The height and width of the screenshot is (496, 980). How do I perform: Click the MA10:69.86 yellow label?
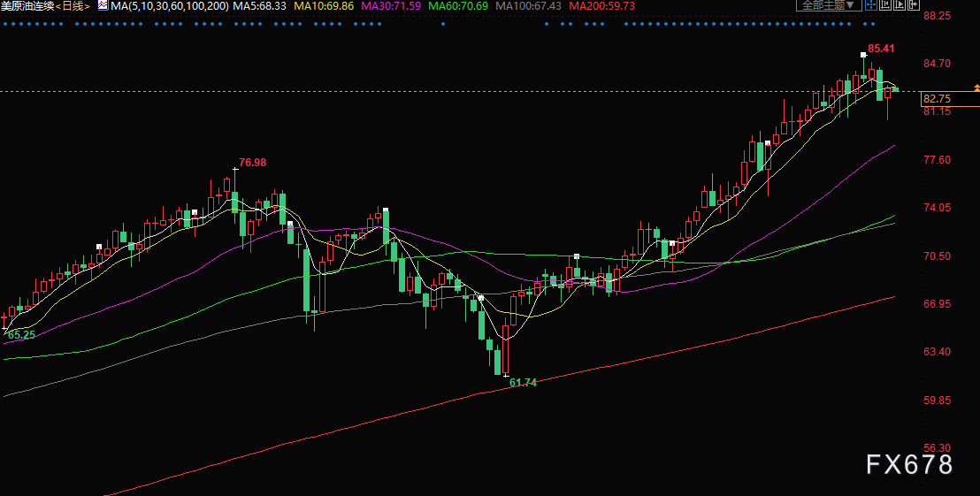tap(324, 6)
